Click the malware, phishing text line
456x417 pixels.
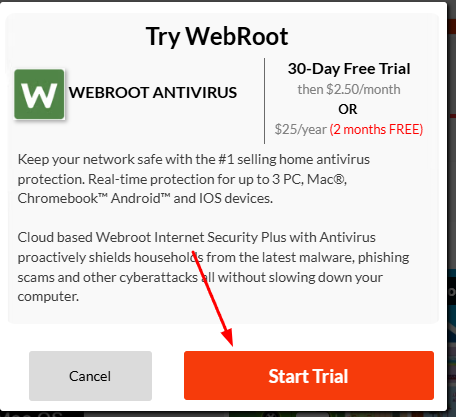click(x=213, y=257)
